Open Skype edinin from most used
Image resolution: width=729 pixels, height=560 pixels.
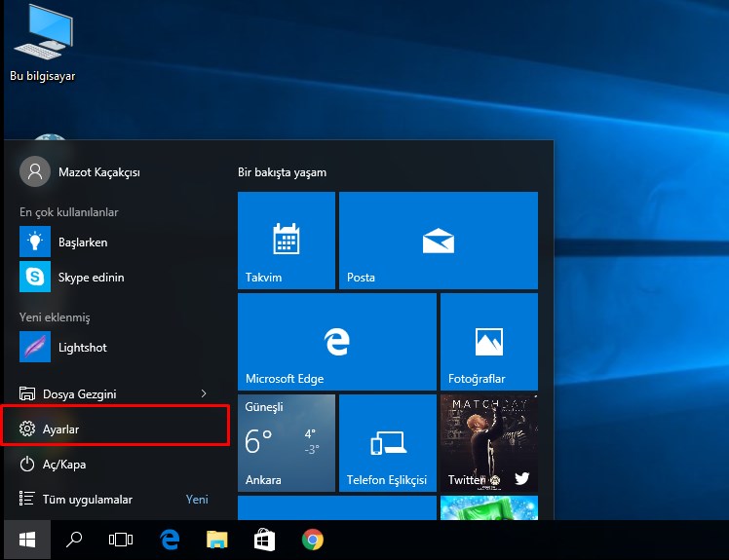click(91, 278)
